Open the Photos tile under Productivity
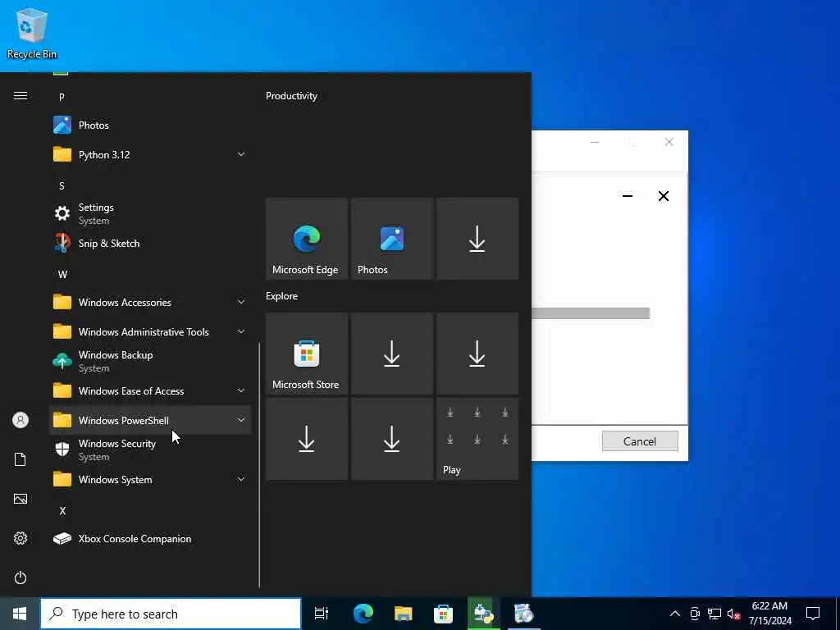Screen dimensions: 840x630 [x=392, y=239]
